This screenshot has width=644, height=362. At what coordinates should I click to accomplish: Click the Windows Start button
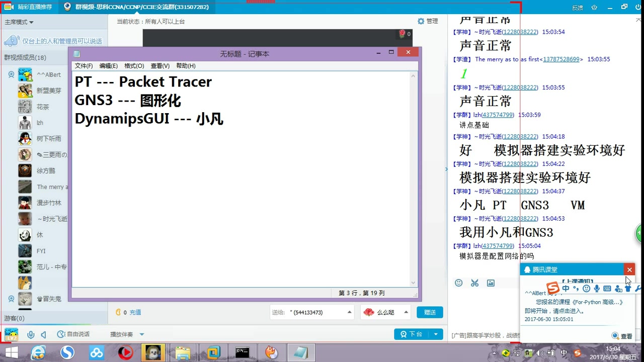point(12,353)
